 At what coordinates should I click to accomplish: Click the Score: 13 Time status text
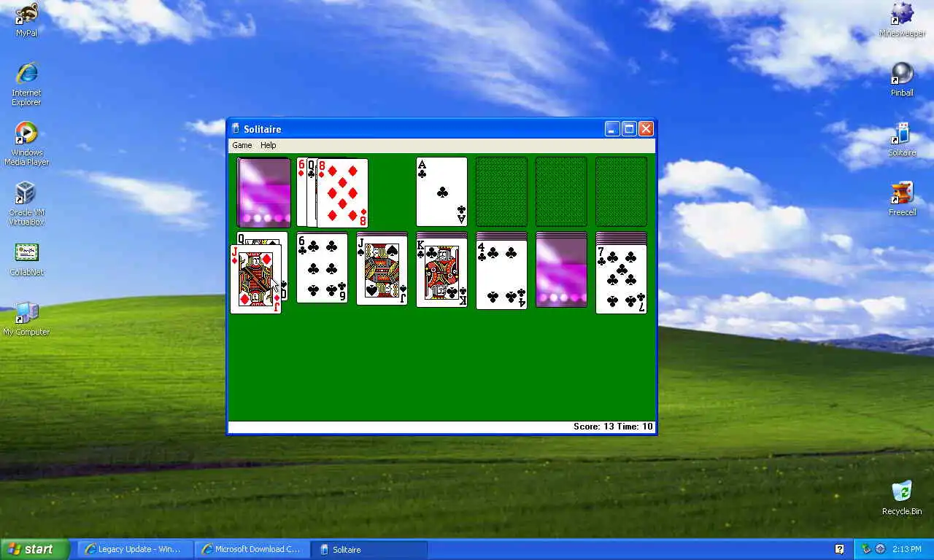tap(613, 427)
